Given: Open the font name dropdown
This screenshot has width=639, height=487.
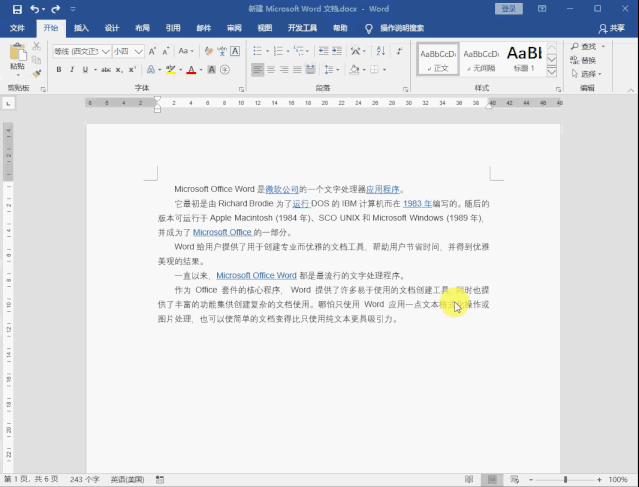Looking at the screenshot, I should (x=104, y=50).
